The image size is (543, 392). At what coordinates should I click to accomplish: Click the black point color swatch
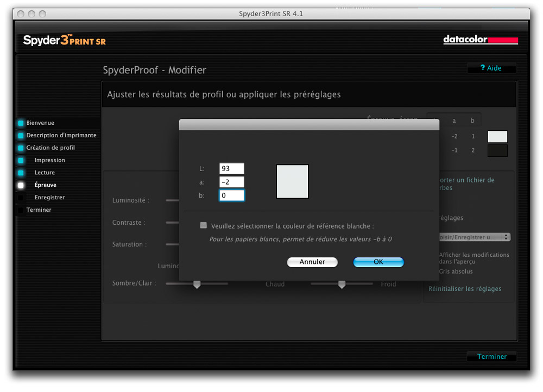497,150
